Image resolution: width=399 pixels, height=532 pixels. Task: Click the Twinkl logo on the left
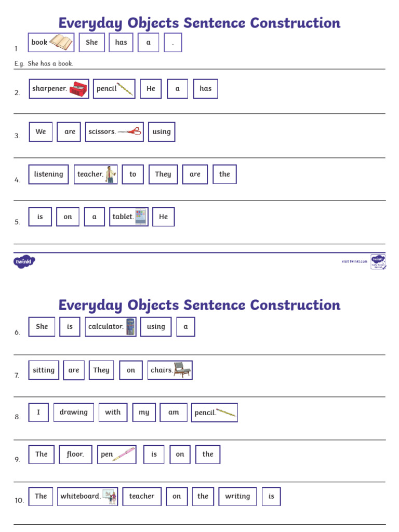click(x=24, y=262)
